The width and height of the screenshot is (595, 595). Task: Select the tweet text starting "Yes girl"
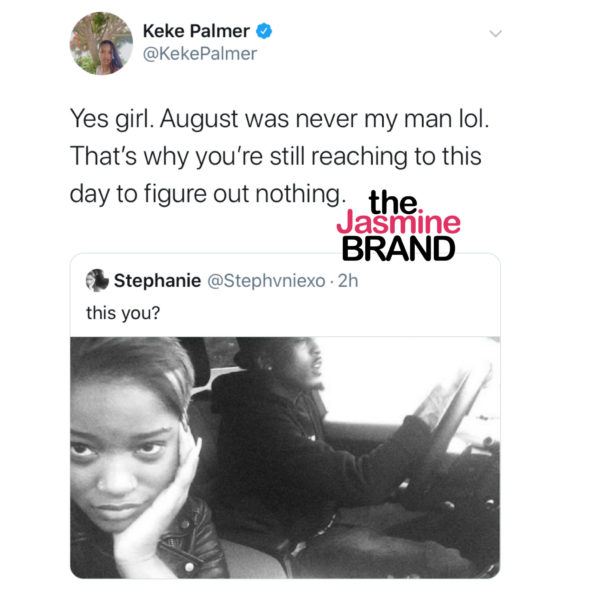(x=280, y=156)
